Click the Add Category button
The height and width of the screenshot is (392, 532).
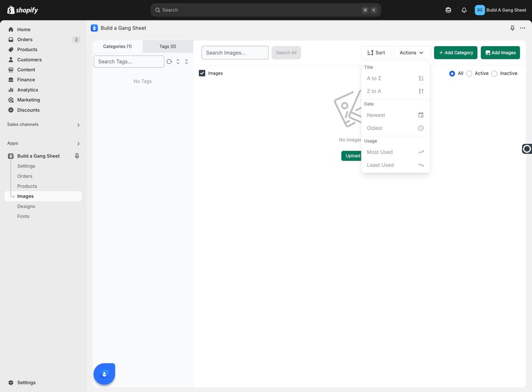456,53
